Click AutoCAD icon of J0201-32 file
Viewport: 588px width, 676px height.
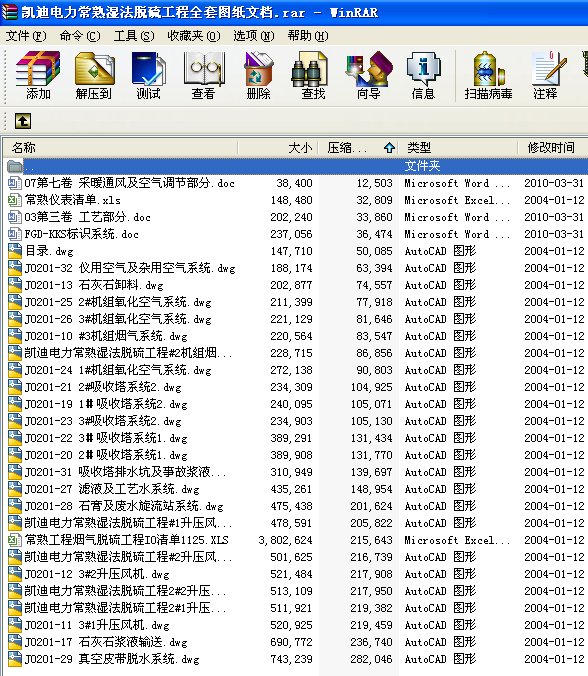click(x=15, y=268)
